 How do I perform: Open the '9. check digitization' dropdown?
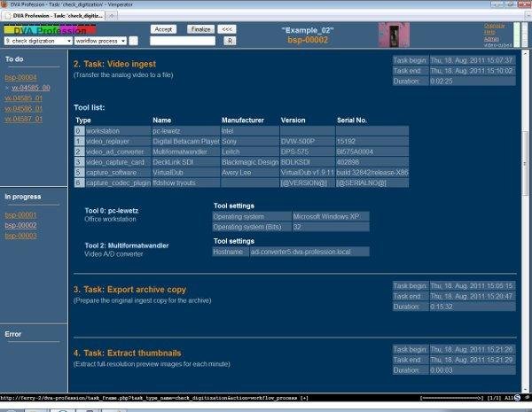coord(35,41)
